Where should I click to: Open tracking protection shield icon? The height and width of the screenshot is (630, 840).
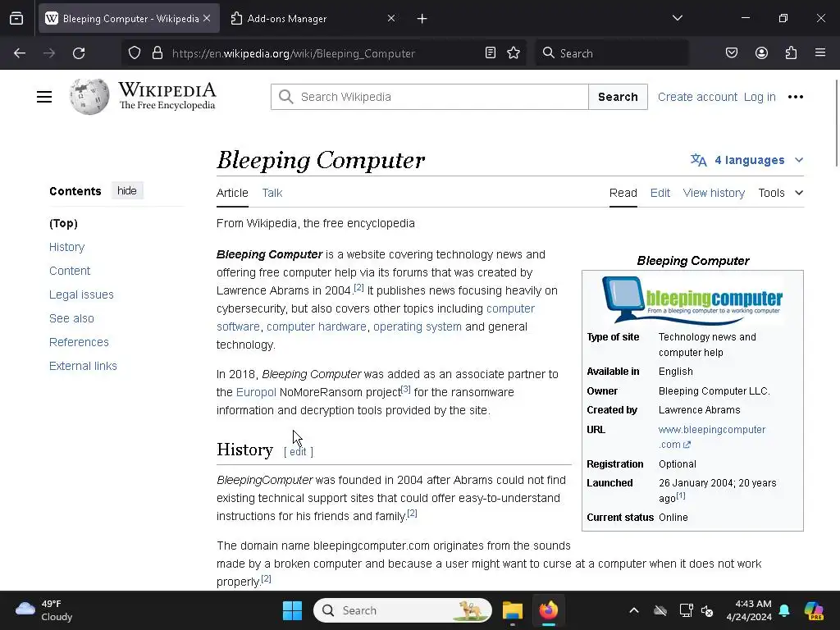pos(135,53)
